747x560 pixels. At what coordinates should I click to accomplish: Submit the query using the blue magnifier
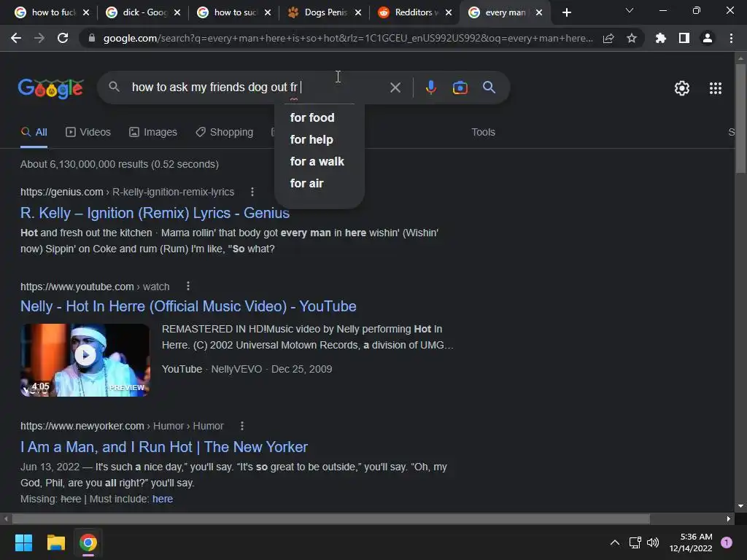tap(489, 87)
